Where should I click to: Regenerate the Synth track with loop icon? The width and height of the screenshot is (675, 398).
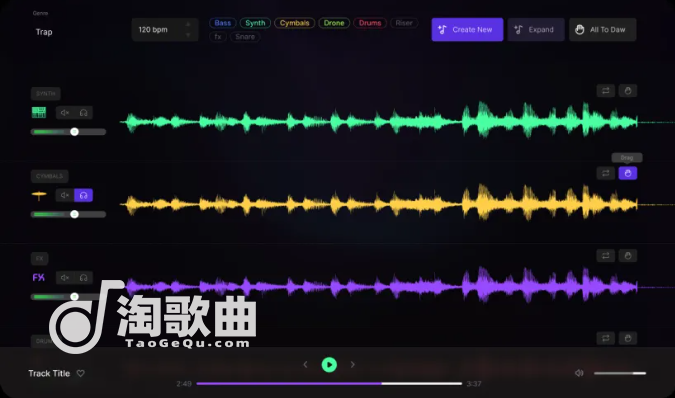coord(606,91)
